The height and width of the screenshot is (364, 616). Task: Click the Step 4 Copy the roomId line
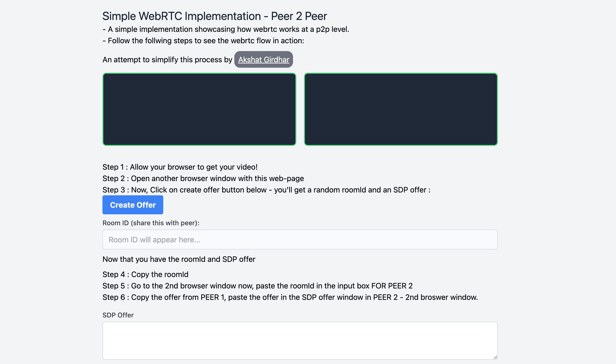145,274
